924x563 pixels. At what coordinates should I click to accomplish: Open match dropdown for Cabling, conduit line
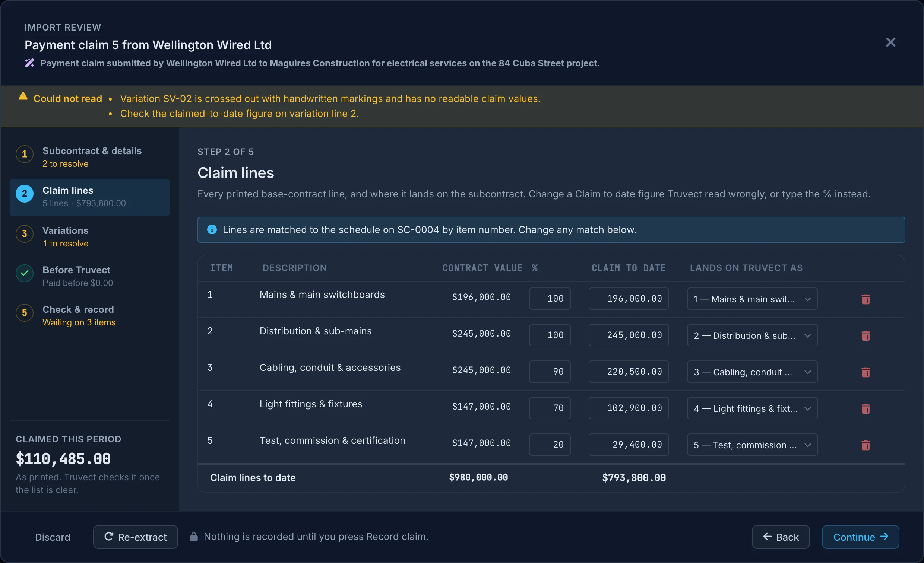coord(752,372)
